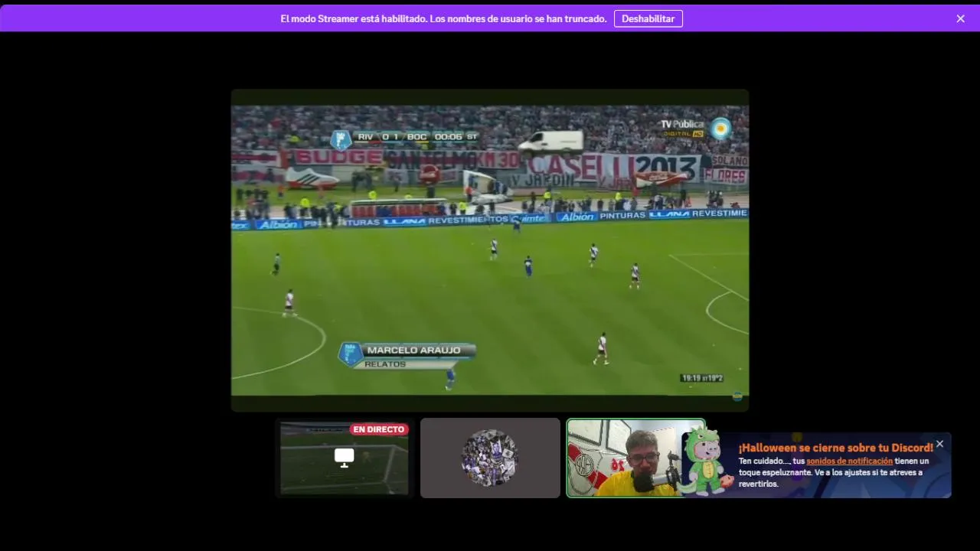Click the main football stream video
This screenshot has width=980, height=551.
coord(490,250)
